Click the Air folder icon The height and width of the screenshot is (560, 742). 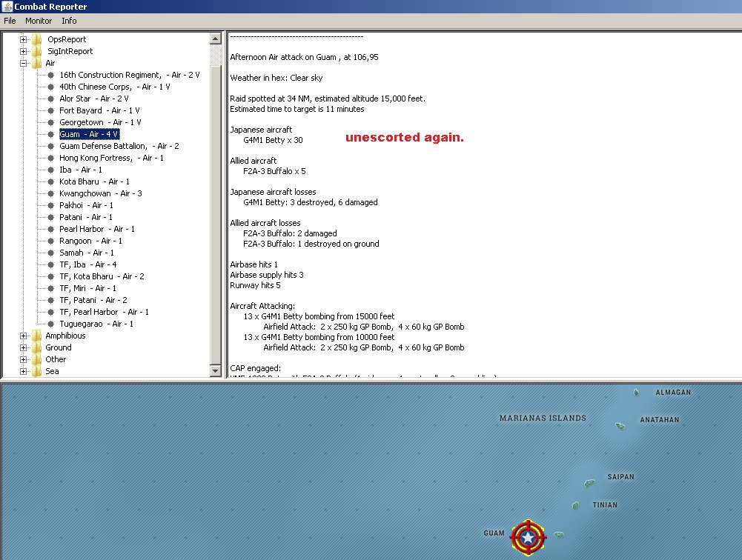coord(36,63)
